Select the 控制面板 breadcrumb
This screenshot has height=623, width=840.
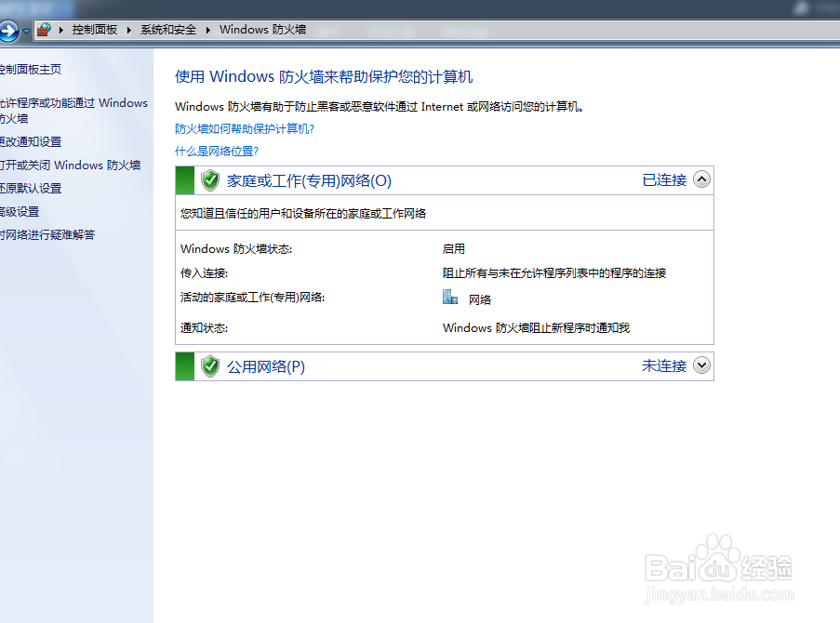pyautogui.click(x=95, y=30)
